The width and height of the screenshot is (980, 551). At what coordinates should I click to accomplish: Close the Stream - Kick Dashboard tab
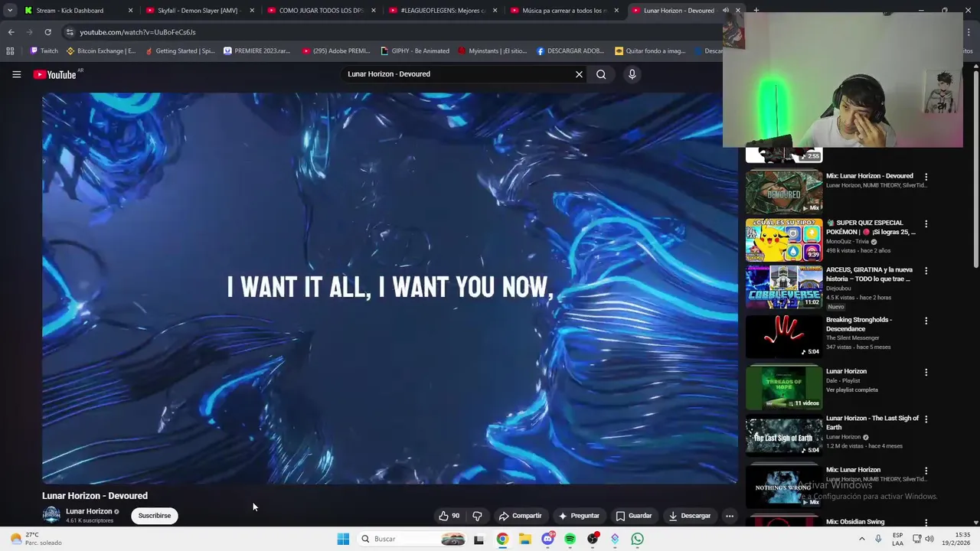130,11
